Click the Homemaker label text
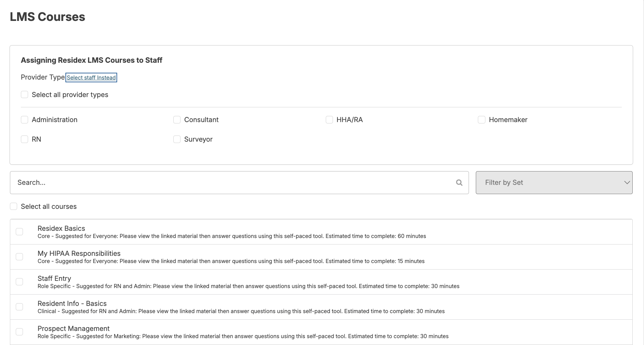 tap(508, 120)
